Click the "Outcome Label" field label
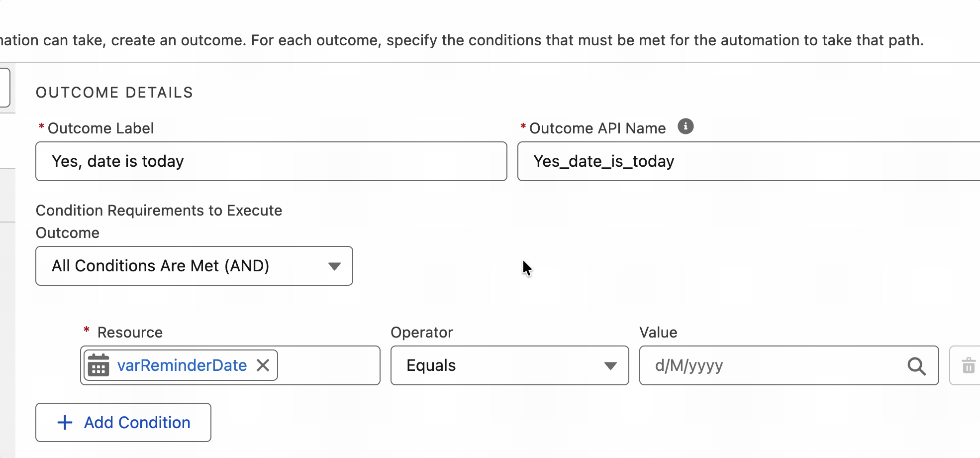This screenshot has width=980, height=458. pos(100,128)
